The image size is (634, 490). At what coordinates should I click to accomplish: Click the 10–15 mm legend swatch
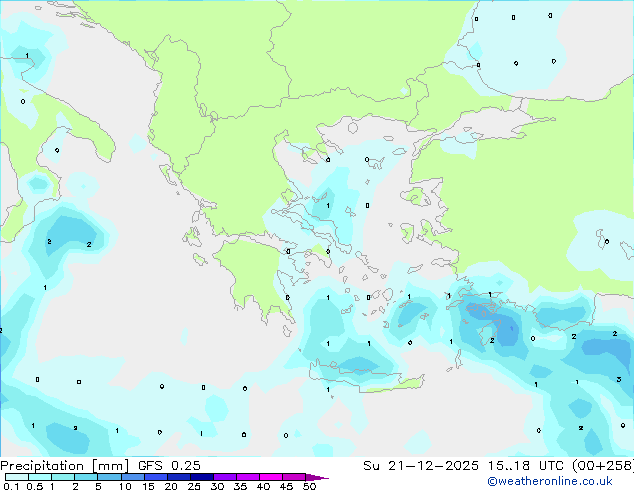tap(133, 477)
